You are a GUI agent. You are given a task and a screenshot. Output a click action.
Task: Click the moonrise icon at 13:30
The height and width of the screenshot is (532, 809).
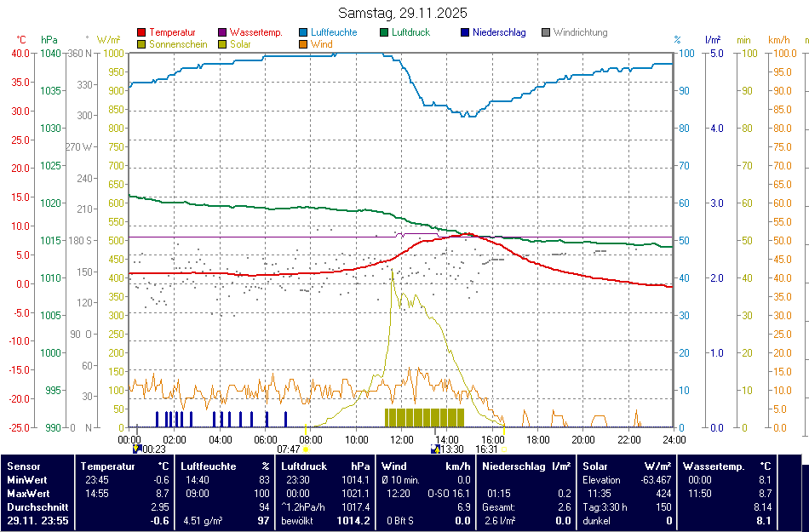[435, 449]
